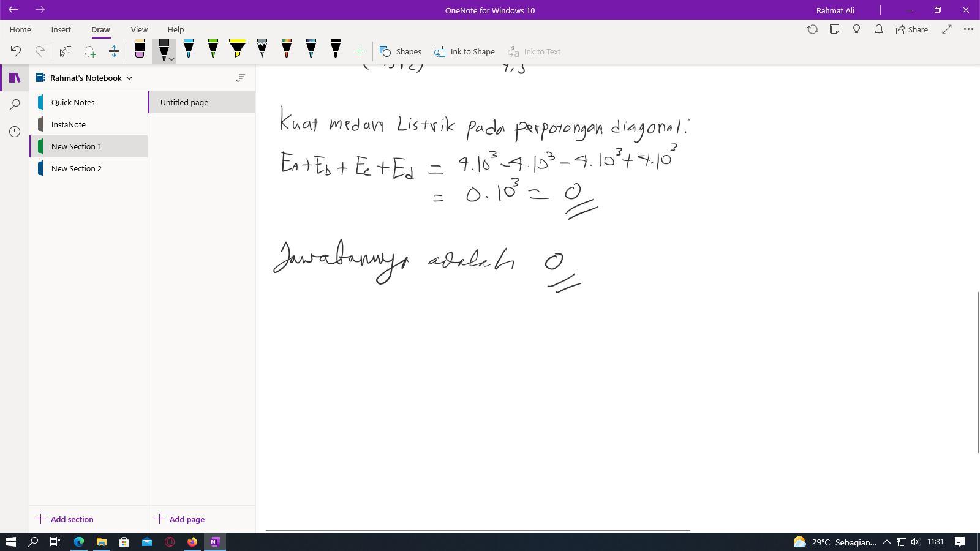
Task: Open File Explorer from the taskbar
Action: (x=102, y=542)
